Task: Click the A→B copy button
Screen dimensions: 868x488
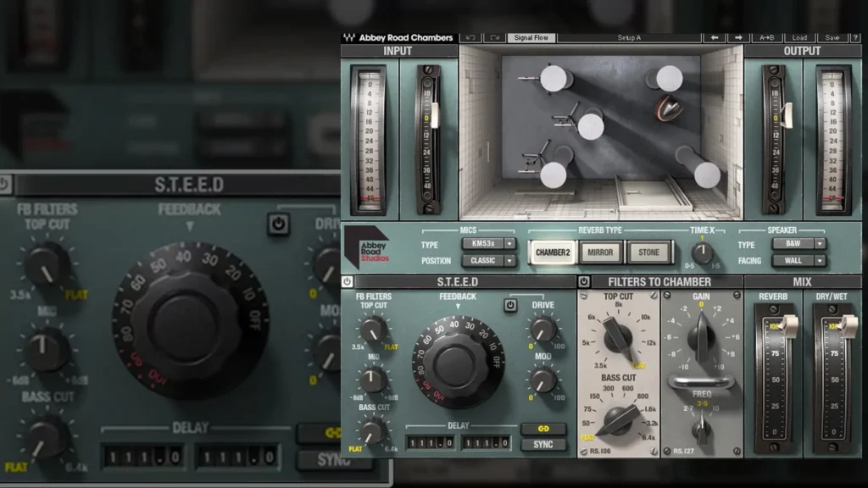Action: (x=766, y=37)
